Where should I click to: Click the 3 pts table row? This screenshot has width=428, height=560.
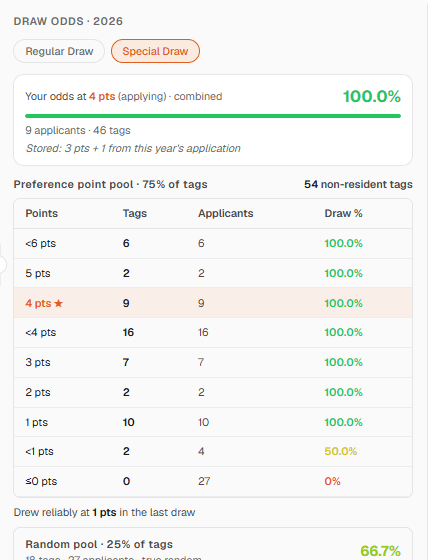(x=213, y=362)
